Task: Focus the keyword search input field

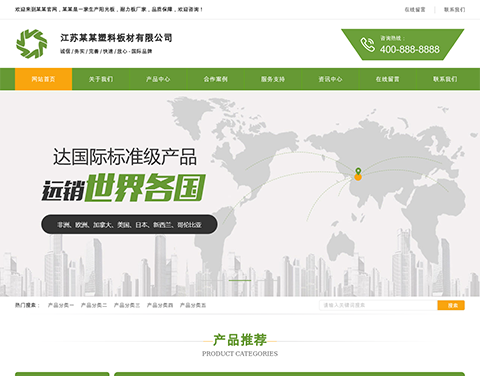Action: click(378, 305)
